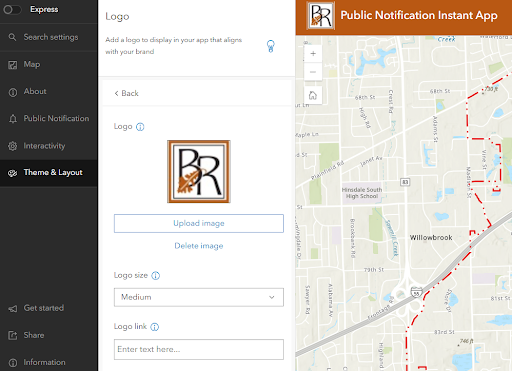Viewport: 512px width, 371px height.
Task: Click the BR logo in the app header
Action: pos(321,16)
